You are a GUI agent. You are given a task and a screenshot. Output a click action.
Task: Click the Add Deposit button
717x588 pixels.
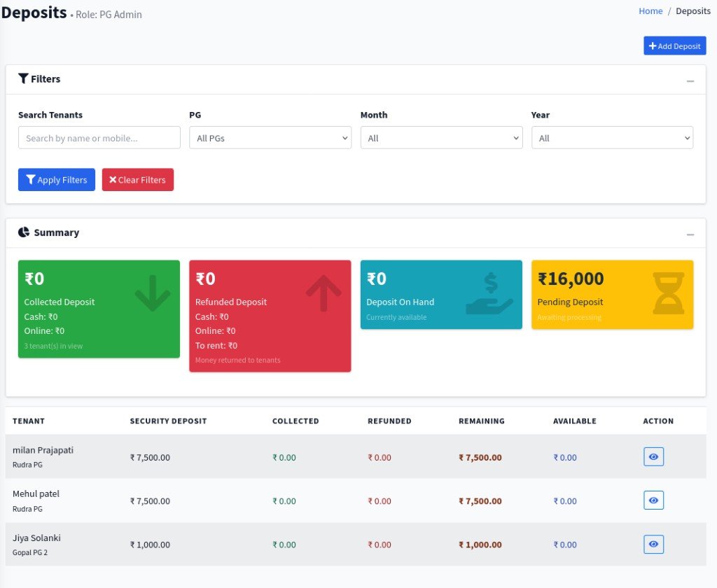(675, 45)
